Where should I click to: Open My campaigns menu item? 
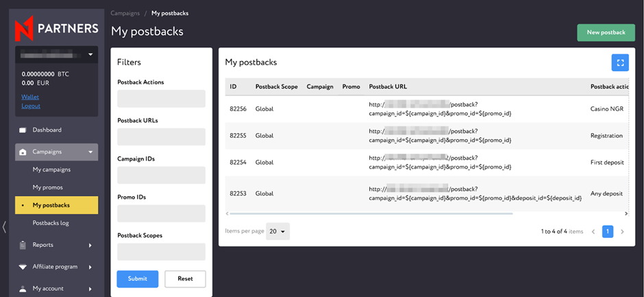51,169
